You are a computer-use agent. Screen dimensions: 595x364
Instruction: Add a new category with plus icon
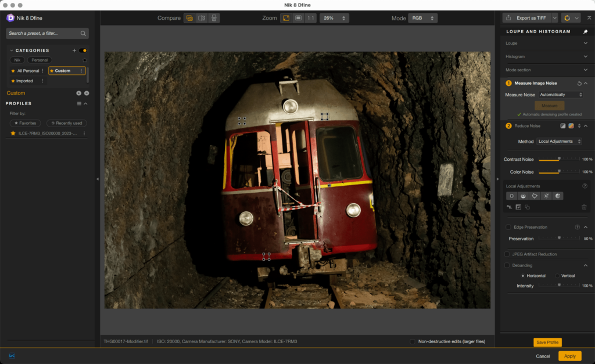point(74,51)
